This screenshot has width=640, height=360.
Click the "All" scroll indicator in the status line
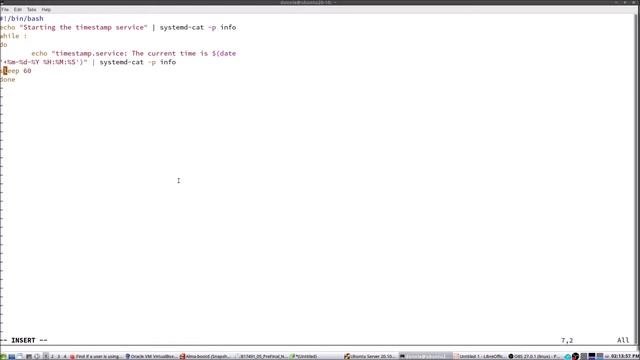(x=623, y=340)
